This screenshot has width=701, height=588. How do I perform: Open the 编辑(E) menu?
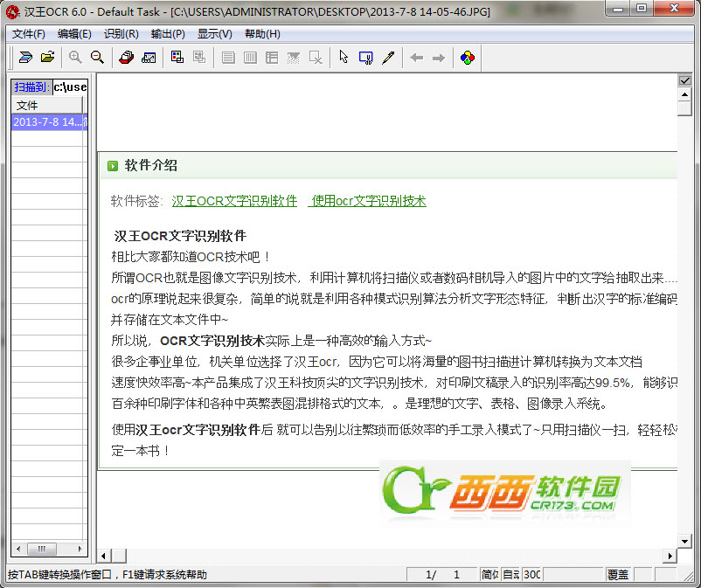point(74,34)
